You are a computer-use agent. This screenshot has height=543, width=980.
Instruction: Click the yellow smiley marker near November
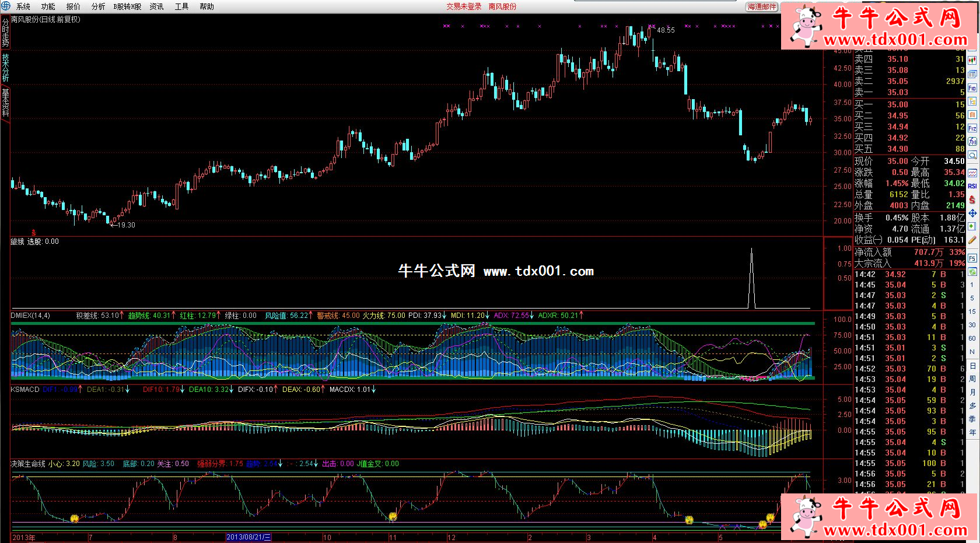tap(393, 517)
